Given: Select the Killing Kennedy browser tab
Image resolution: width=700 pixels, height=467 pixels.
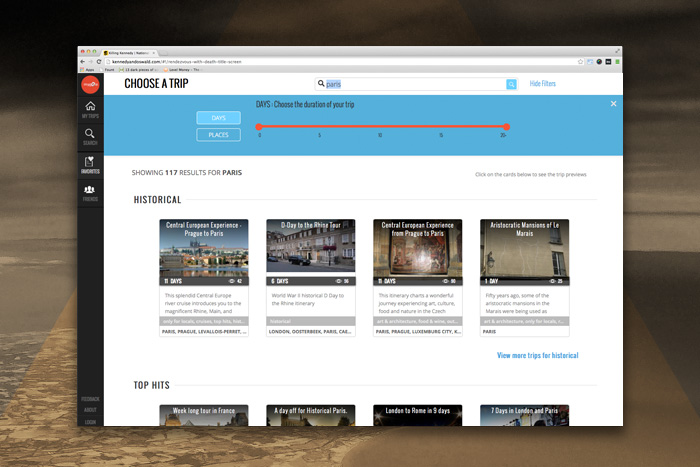Looking at the screenshot, I should pos(129,53).
